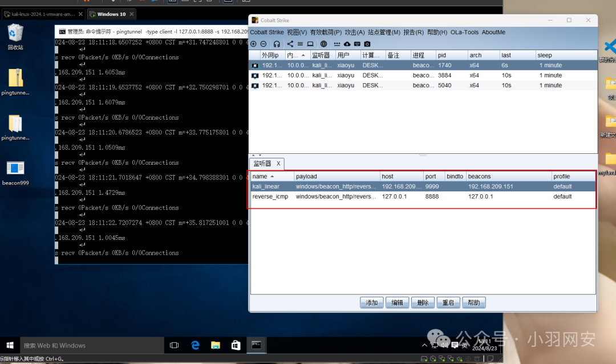Show downloaded files with the cloud download icon
The image size is (616, 364).
coord(347,44)
